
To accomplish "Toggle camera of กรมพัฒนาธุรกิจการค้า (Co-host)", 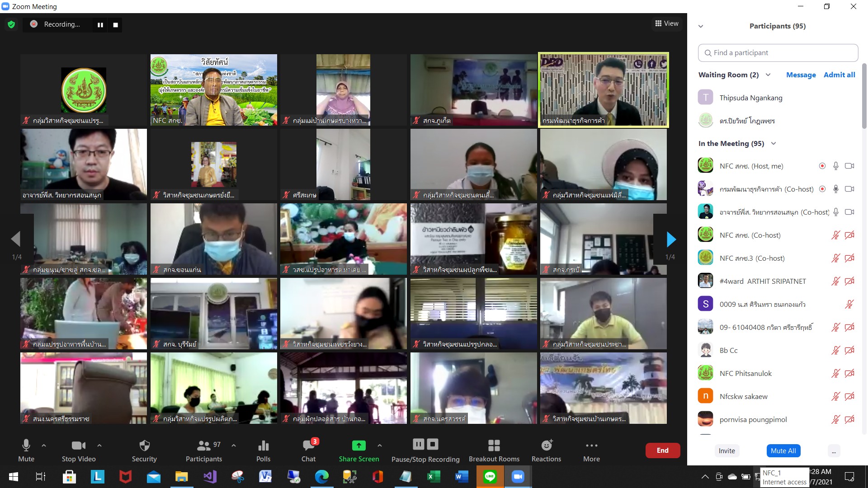I will click(x=849, y=189).
